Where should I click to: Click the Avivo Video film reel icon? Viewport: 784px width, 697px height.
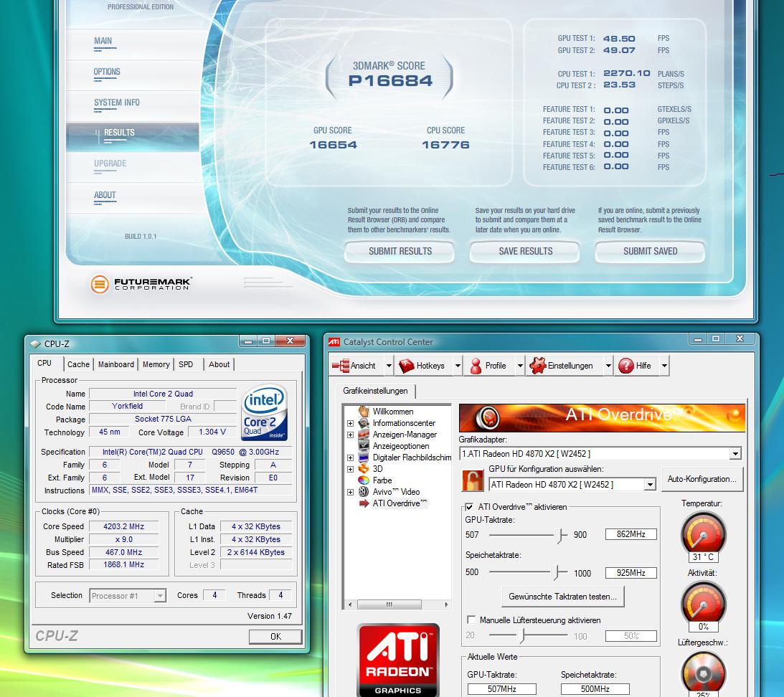[364, 492]
